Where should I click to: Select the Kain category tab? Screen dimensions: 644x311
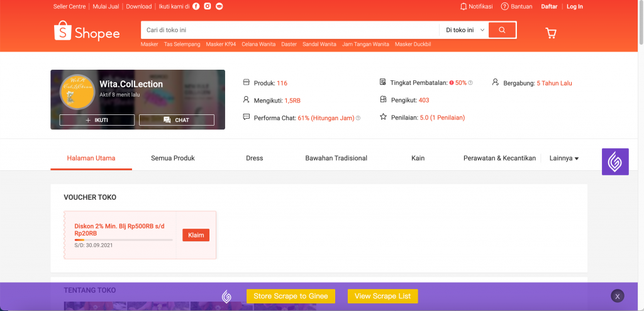click(x=418, y=158)
